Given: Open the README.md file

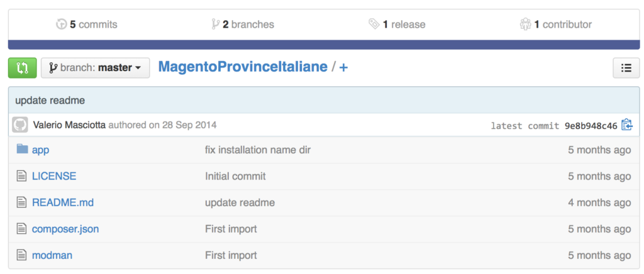Looking at the screenshot, I should click(63, 202).
